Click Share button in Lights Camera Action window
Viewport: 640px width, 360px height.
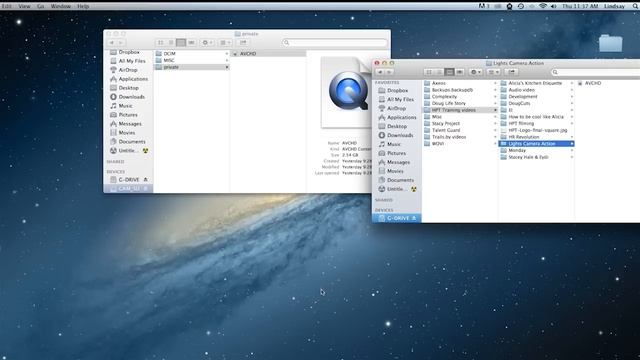coord(511,72)
